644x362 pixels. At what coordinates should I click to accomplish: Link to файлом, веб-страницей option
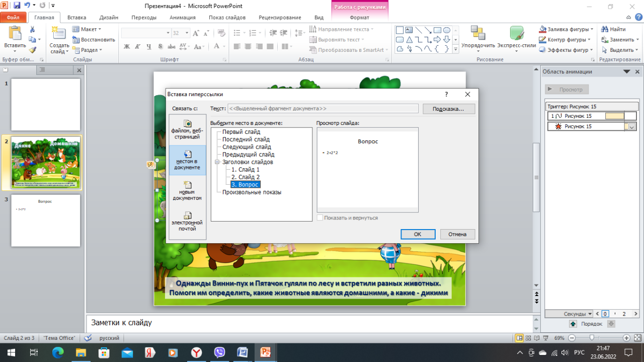coord(187,129)
